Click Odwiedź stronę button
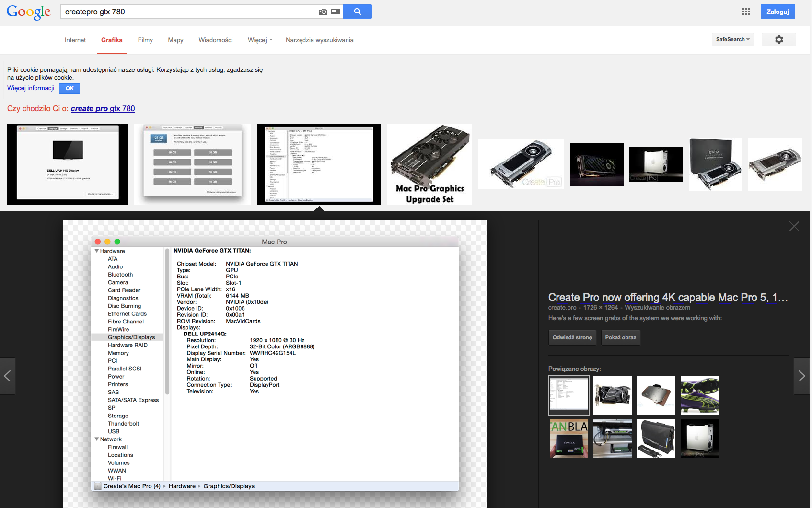Viewport: 812px width, 508px height. tap(572, 337)
